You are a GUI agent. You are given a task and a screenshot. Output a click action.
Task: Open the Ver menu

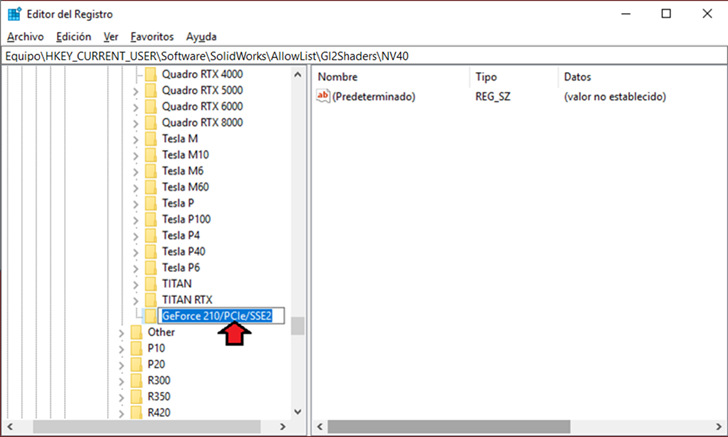click(110, 37)
